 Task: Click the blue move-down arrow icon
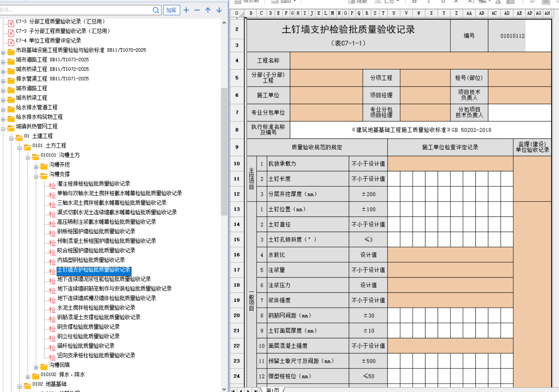[x=219, y=10]
